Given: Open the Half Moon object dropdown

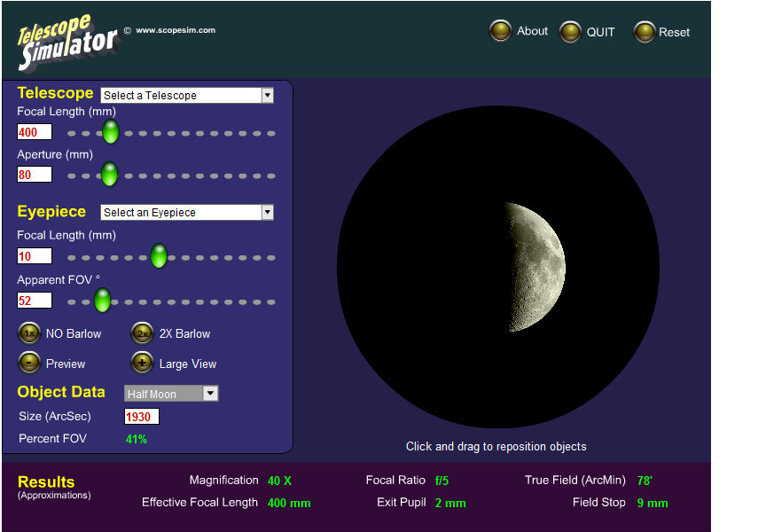Looking at the screenshot, I should point(171,394).
